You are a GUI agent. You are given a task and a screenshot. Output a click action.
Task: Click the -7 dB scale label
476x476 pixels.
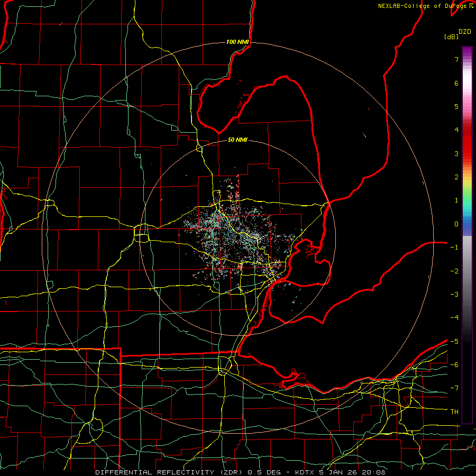pyautogui.click(x=454, y=388)
